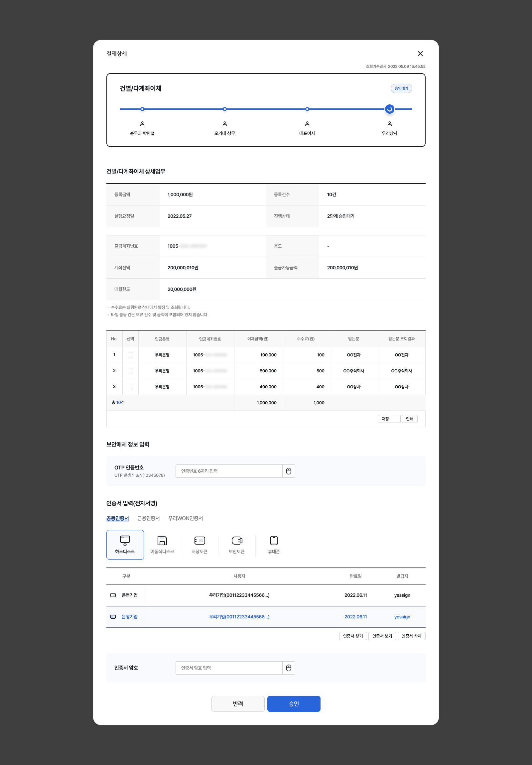
Task: Click the blue 승인 approve button
Action: 294,704
